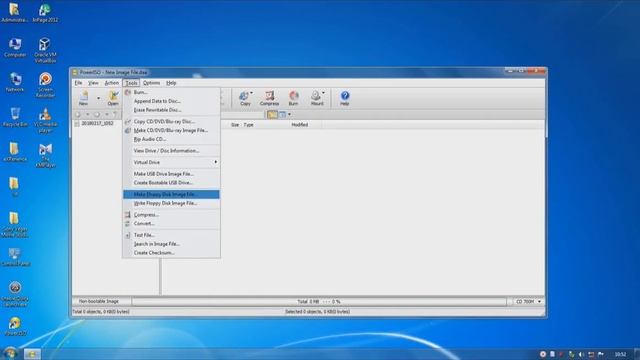Click the volume speaker tray icon
The height and width of the screenshot is (360, 640).
(581, 354)
